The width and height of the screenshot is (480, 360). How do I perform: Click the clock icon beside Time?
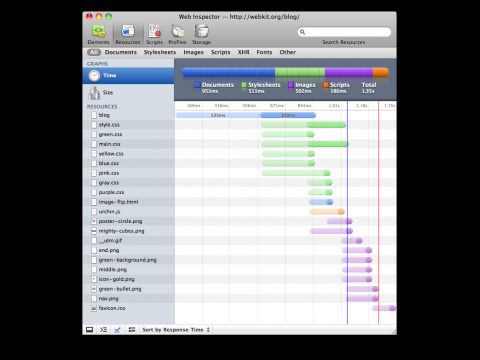(x=94, y=76)
